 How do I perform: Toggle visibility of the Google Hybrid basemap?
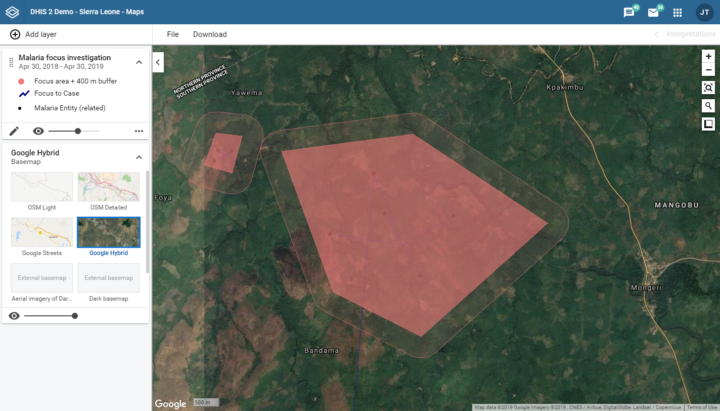click(x=14, y=316)
